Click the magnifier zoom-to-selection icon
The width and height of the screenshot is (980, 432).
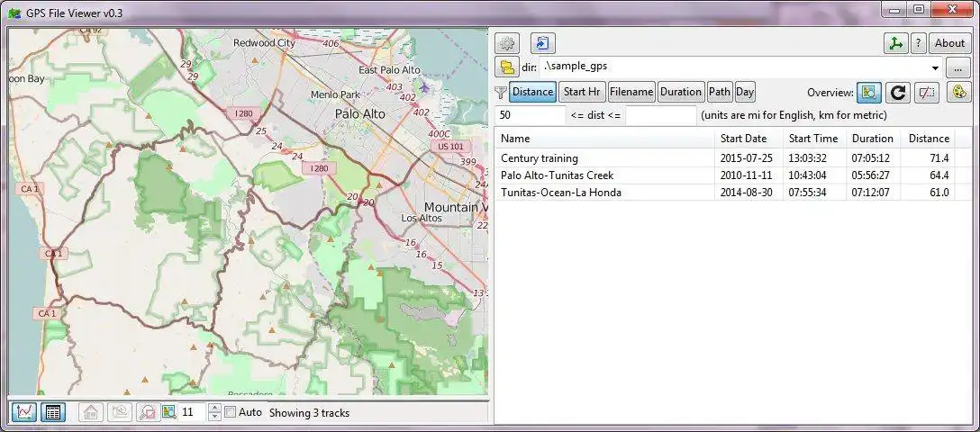coord(148,412)
